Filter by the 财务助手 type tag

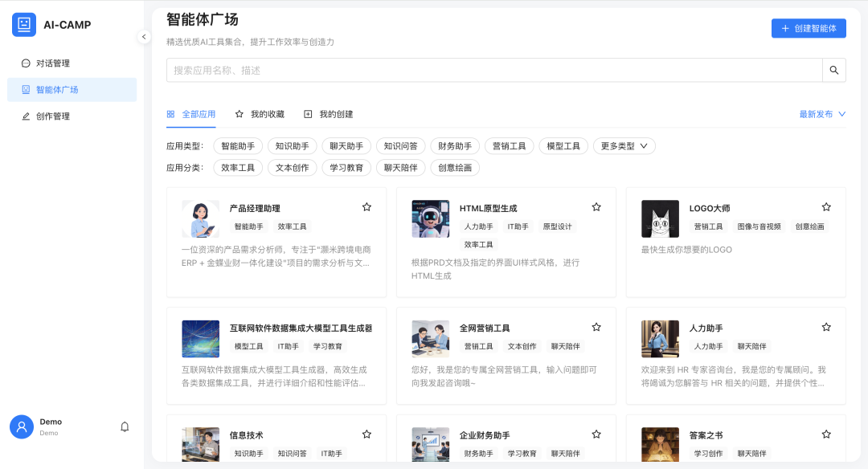coord(455,146)
